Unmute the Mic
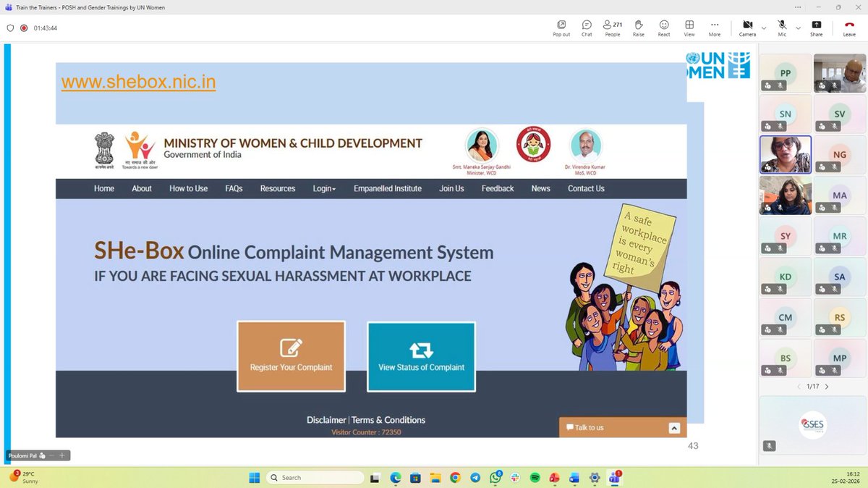 click(x=782, y=28)
